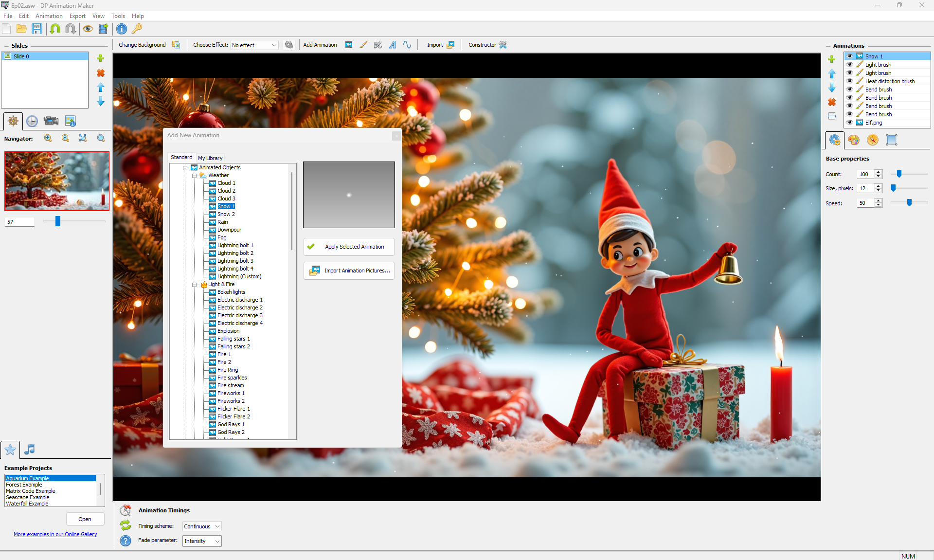This screenshot has height=560, width=934.
Task: Hide the Elf.png animation layer
Action: (x=850, y=123)
